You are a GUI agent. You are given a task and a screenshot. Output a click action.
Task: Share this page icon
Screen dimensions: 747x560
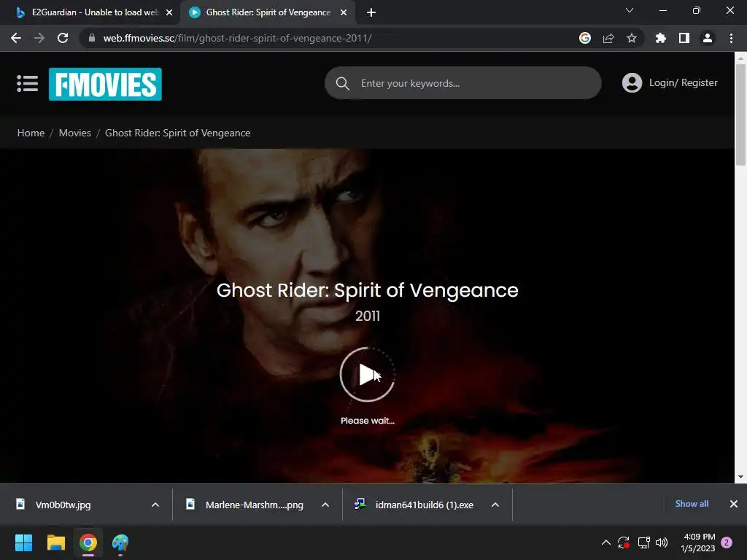pyautogui.click(x=608, y=38)
